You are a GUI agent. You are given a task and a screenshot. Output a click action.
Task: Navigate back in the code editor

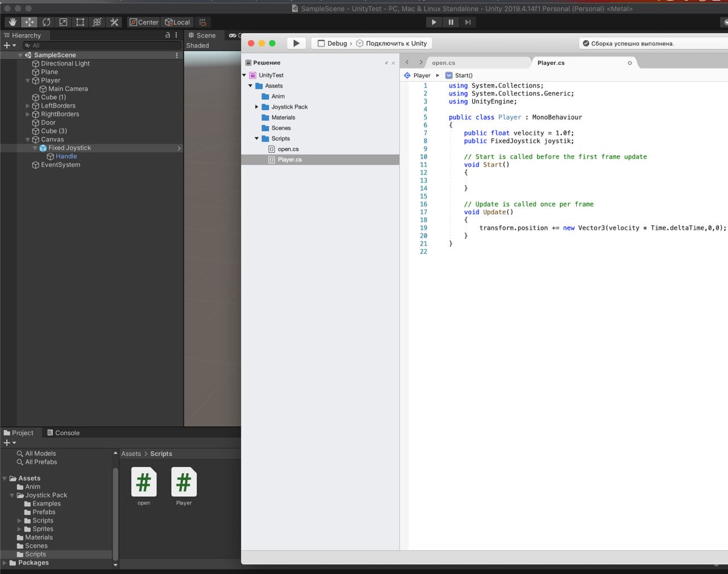click(x=407, y=63)
